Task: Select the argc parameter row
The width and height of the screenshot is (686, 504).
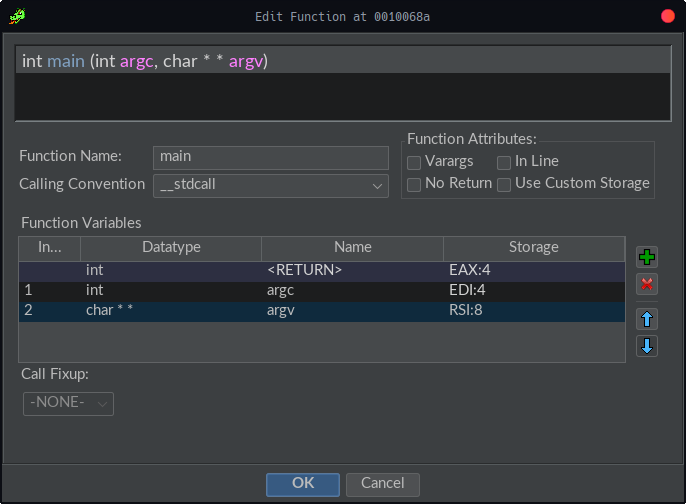Action: click(x=322, y=291)
